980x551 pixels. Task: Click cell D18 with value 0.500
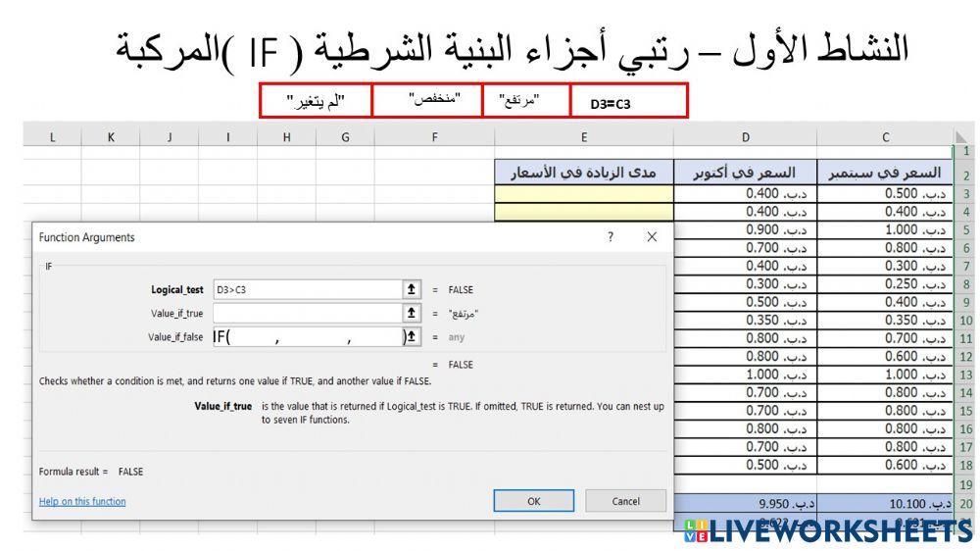click(745, 466)
